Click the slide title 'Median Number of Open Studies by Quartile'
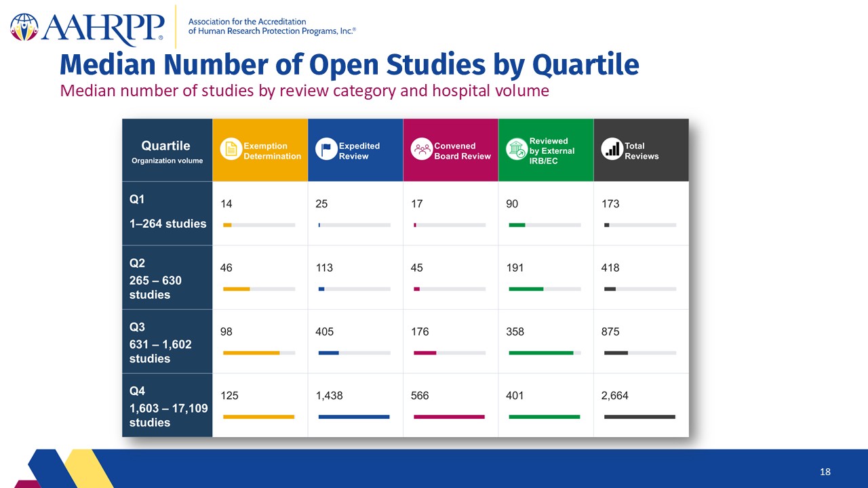868x488 pixels. 349,65
